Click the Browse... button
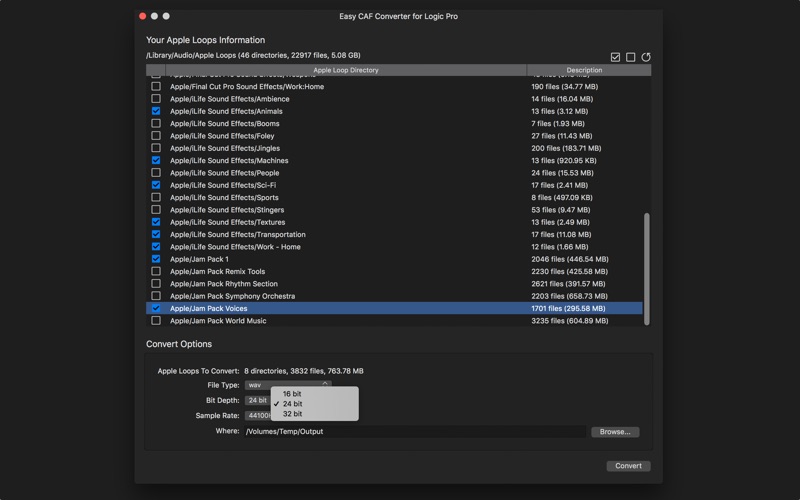The image size is (800, 500). [x=615, y=432]
